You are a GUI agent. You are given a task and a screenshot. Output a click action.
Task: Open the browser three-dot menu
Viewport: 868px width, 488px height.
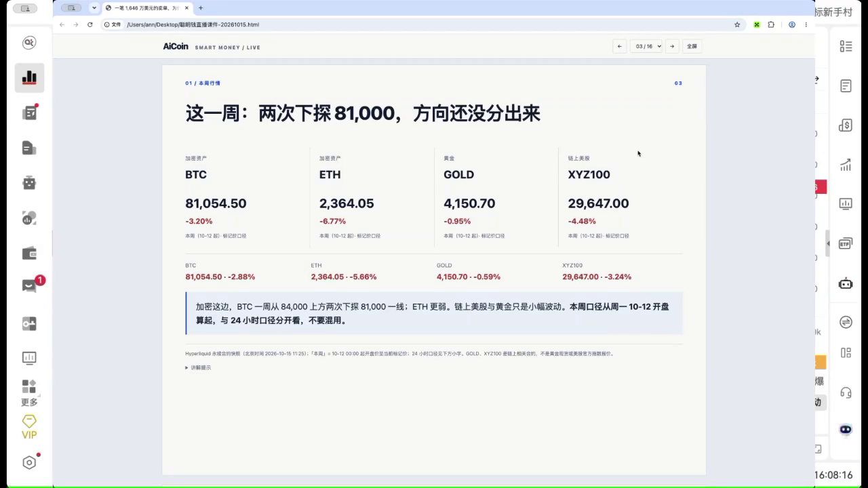pyautogui.click(x=806, y=24)
